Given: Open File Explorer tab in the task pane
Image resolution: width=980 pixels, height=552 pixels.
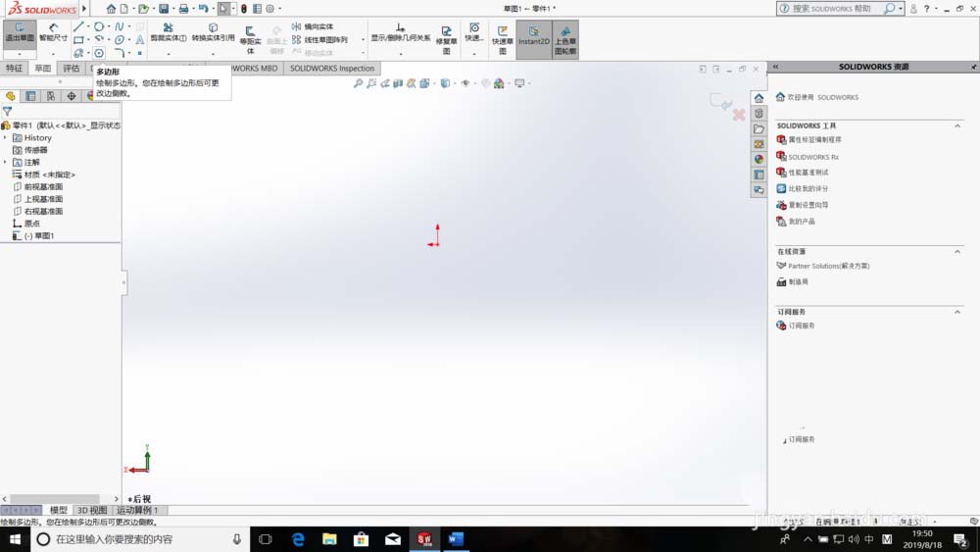Looking at the screenshot, I should [759, 128].
